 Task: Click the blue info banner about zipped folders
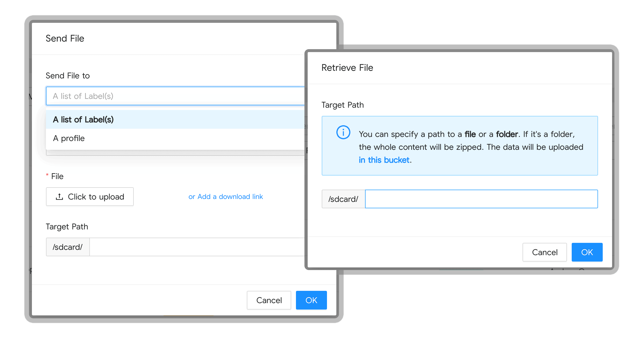click(x=460, y=145)
